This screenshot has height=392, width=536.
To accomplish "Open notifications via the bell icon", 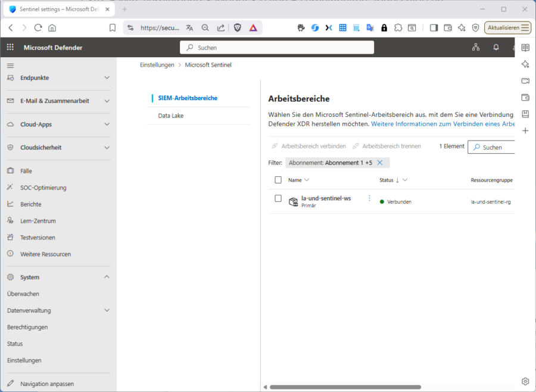I will coord(496,47).
